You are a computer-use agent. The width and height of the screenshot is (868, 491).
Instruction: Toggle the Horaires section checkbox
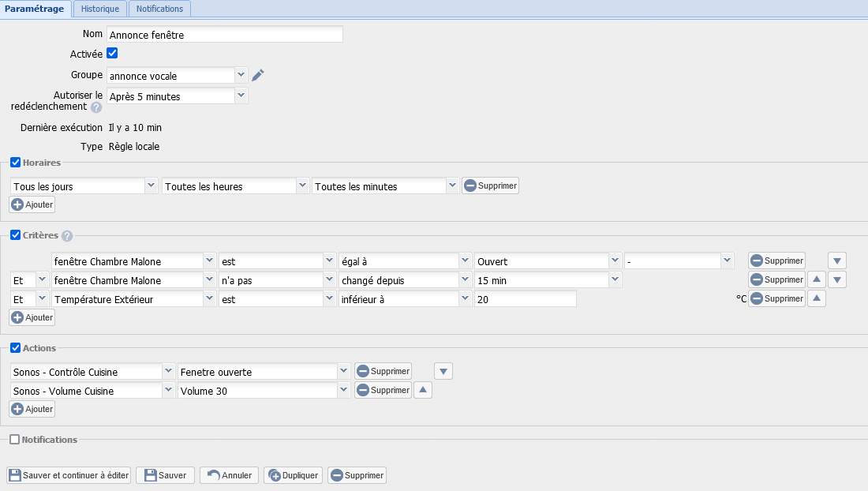[15, 163]
